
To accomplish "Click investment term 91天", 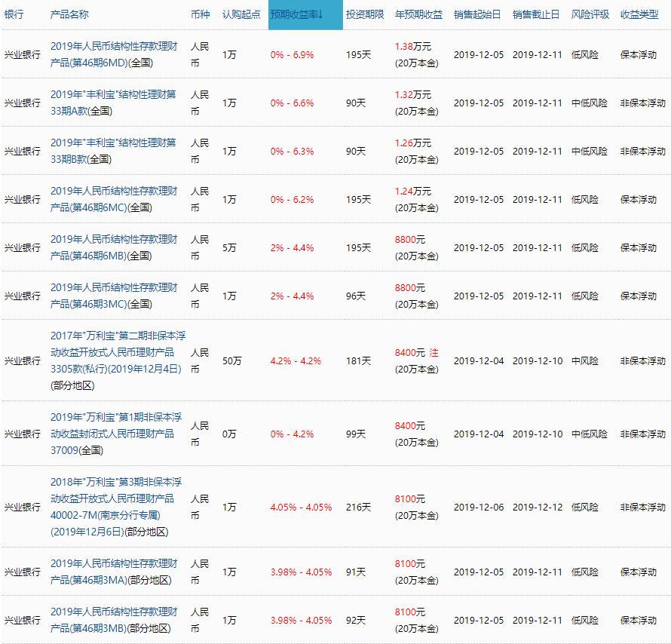I will tap(356, 572).
